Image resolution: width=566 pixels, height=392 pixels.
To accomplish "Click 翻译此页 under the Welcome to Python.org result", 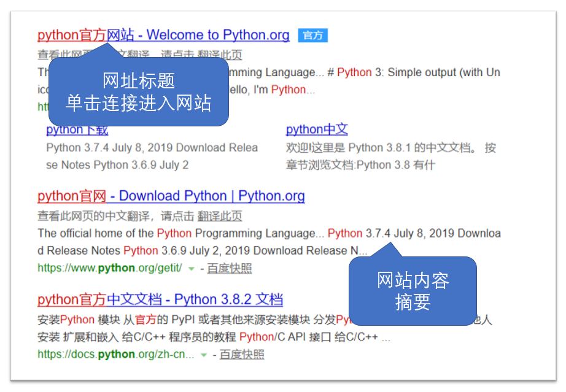I will click(x=220, y=55).
